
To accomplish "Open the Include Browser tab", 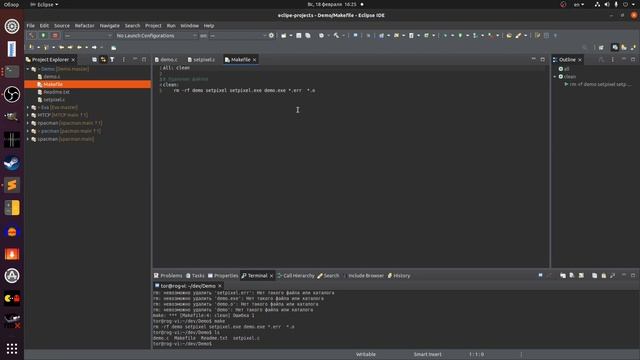I will tap(363, 276).
